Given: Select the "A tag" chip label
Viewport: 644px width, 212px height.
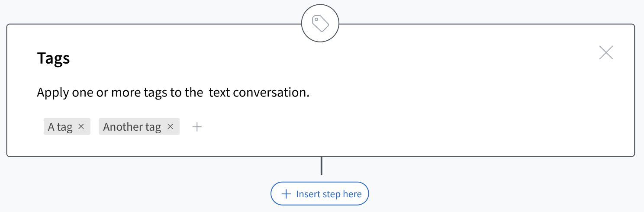Looking at the screenshot, I should [60, 127].
